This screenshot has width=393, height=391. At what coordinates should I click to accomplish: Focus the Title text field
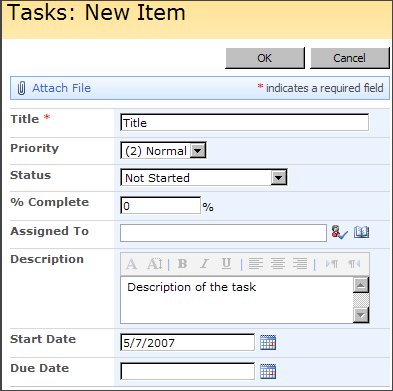(245, 123)
